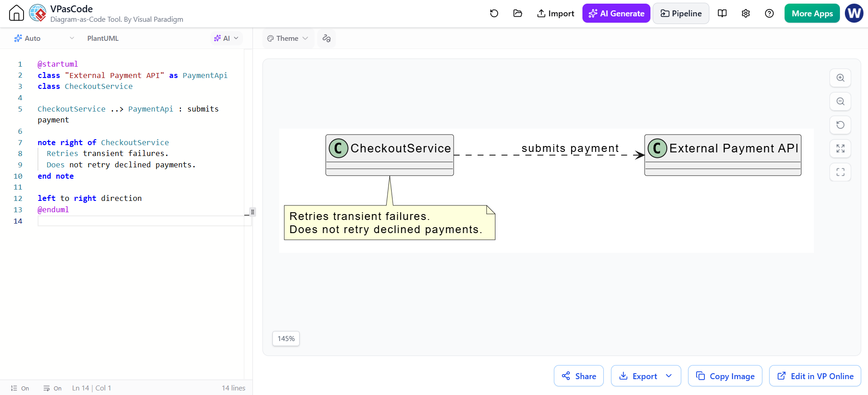This screenshot has height=395, width=868.
Task: Expand the AI dropdown in editor toolbar
Action: tap(226, 39)
